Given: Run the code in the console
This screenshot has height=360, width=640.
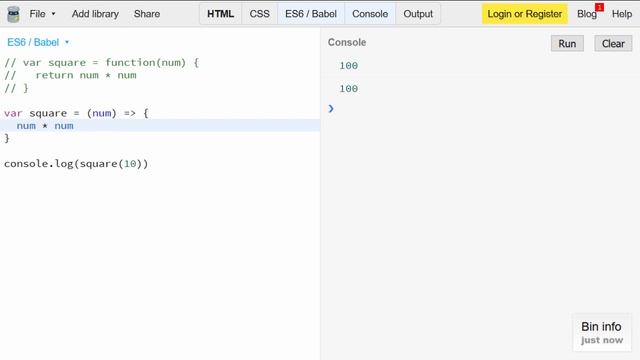Looking at the screenshot, I should (567, 44).
